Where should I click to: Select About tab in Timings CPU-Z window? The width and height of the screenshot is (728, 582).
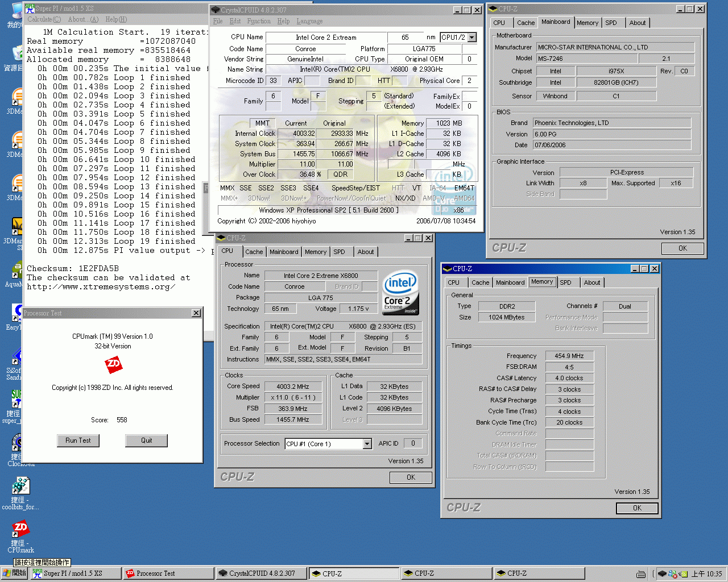(591, 282)
